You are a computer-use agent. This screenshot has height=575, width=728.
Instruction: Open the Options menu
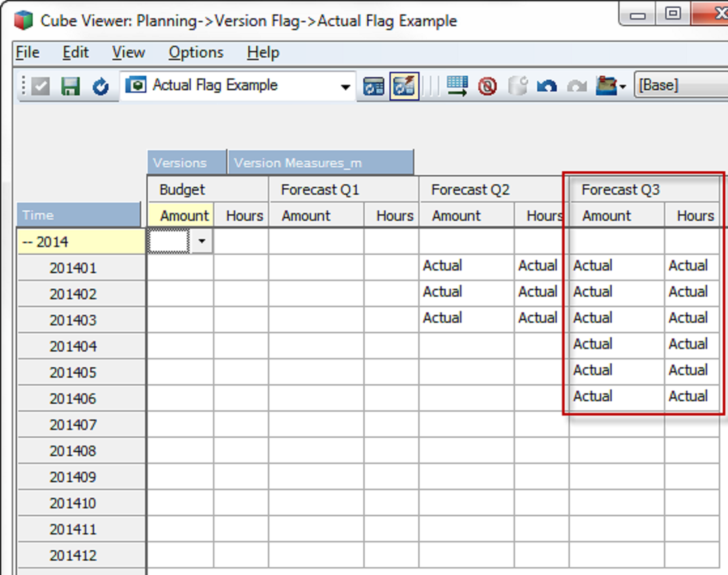coord(195,52)
